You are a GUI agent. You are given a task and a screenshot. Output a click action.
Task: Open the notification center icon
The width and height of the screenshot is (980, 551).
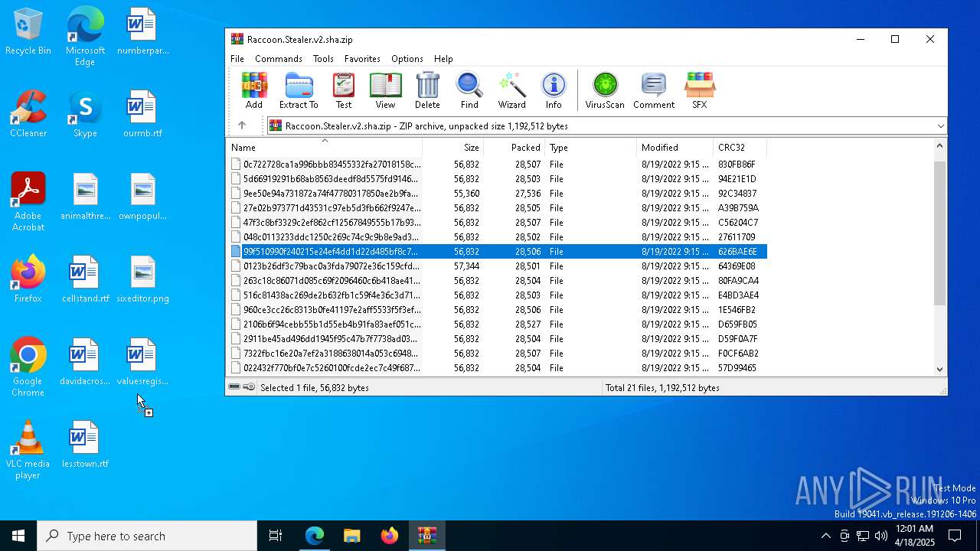(955, 536)
